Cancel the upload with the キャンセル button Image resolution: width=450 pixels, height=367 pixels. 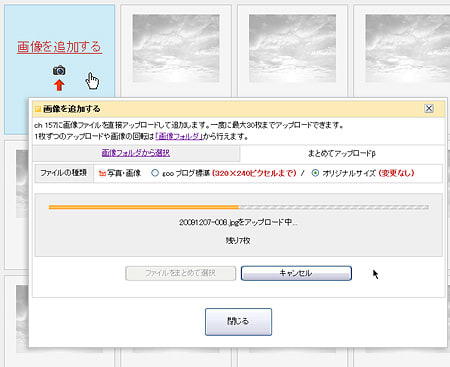coord(296,273)
